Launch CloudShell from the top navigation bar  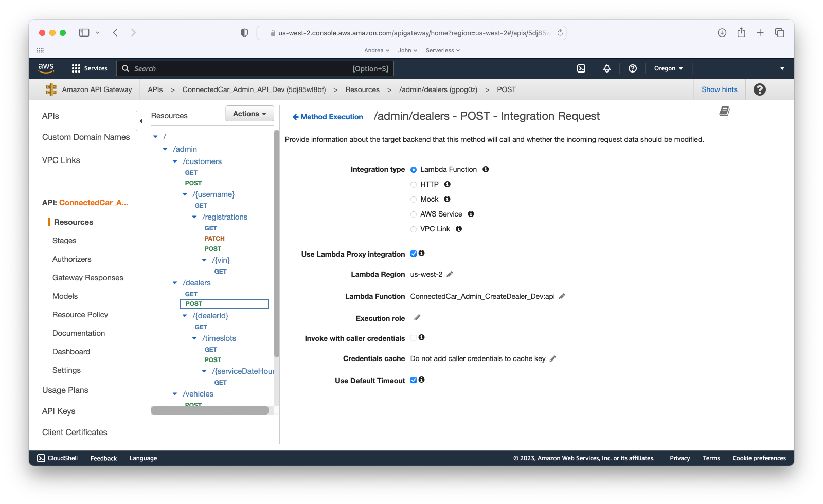[581, 68]
